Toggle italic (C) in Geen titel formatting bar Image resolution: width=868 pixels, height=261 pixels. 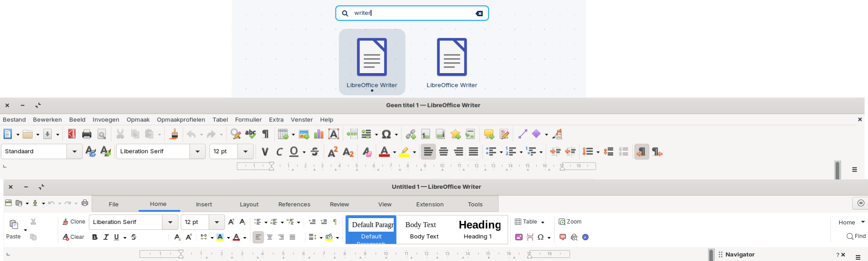click(x=279, y=152)
